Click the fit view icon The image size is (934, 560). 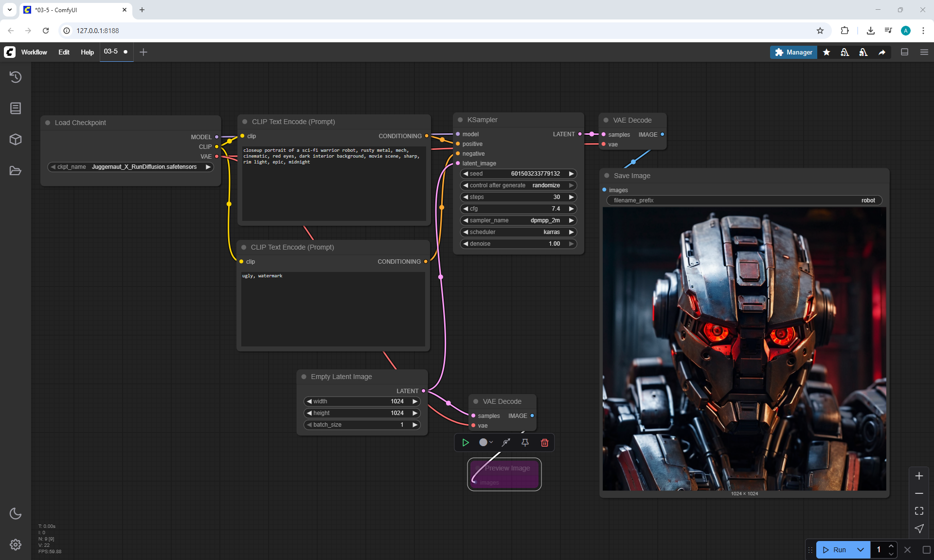(x=919, y=511)
